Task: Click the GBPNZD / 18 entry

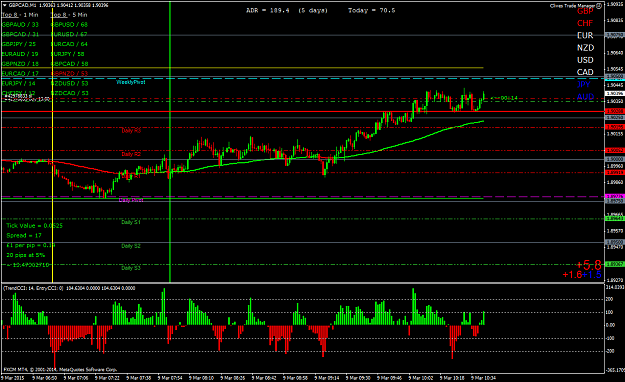Action: [x=20, y=64]
